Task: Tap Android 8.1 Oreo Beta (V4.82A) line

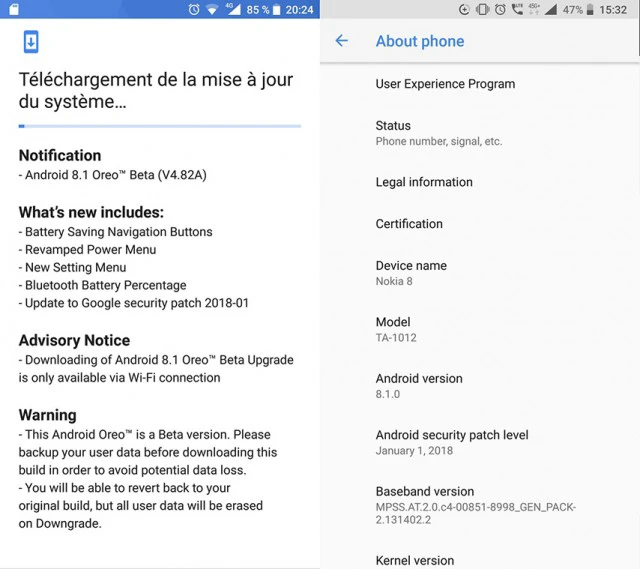Action: coord(113,175)
